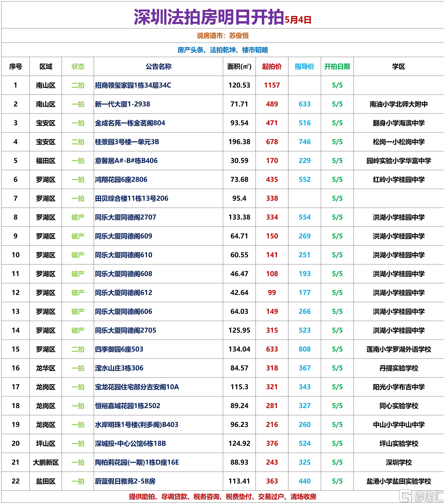Select the listing 宝龙花园住宅部分吉安阁10A
This screenshot has width=445, height=504.
[137, 387]
